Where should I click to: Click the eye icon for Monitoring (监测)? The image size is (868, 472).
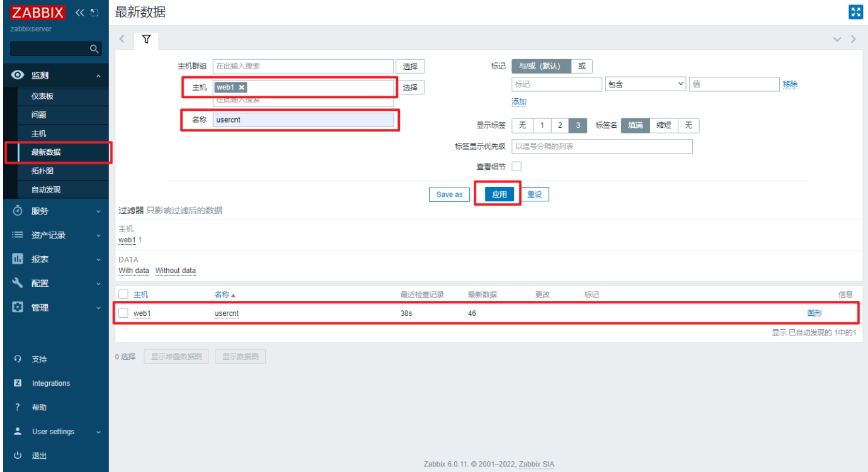[18, 75]
